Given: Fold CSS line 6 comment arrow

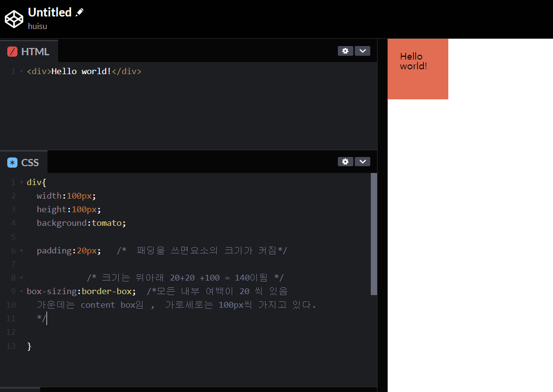Looking at the screenshot, I should tap(21, 251).
